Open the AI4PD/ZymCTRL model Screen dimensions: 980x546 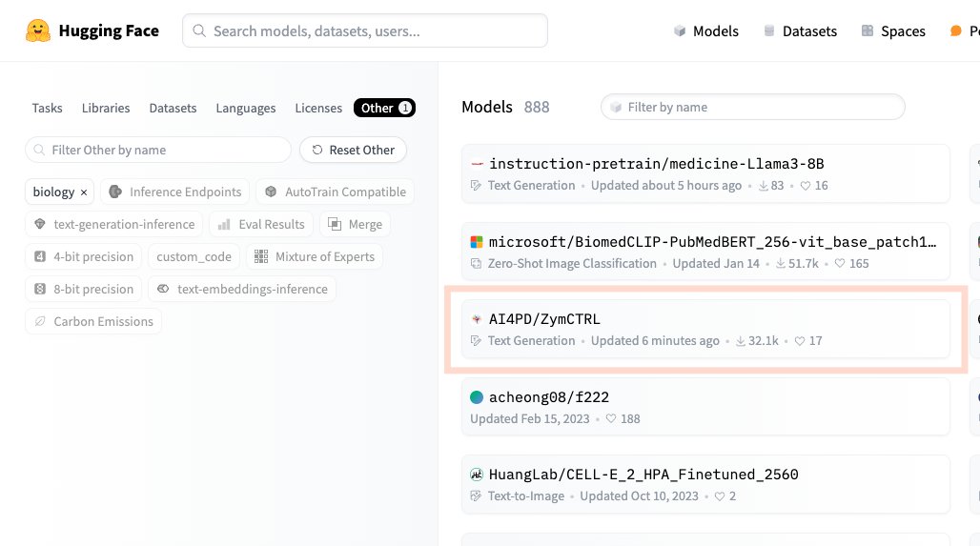705,330
